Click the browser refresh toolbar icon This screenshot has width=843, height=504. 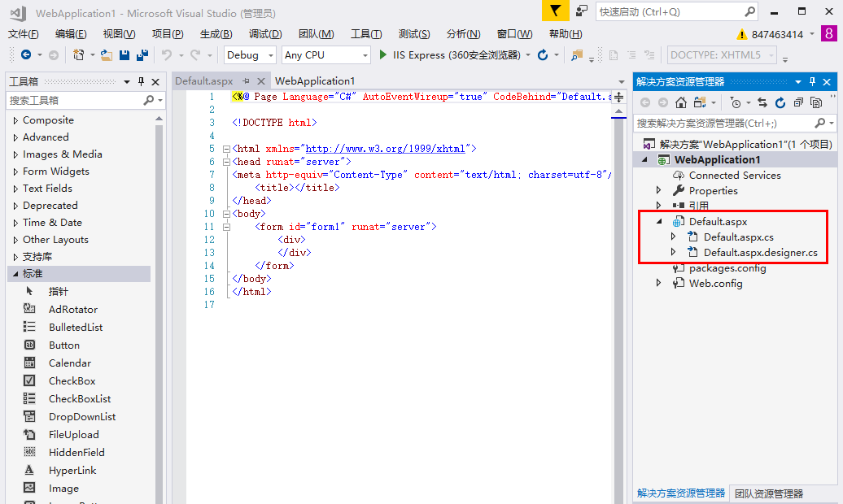click(543, 55)
